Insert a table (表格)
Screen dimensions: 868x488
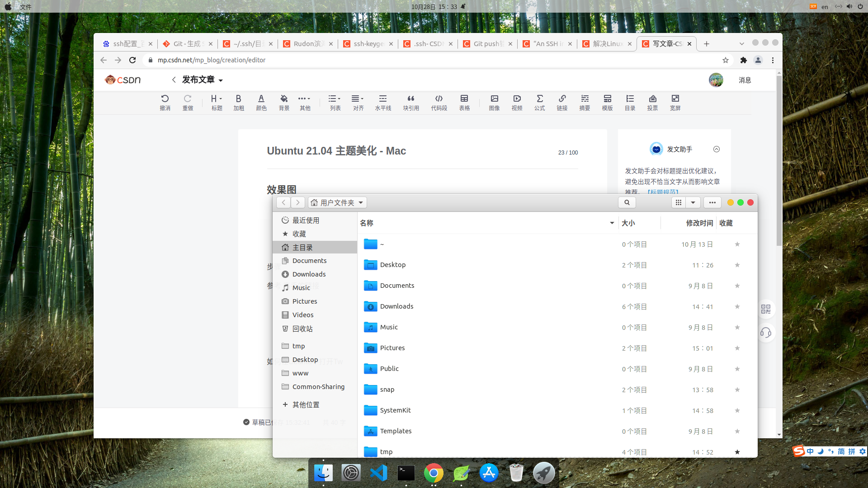click(x=464, y=103)
